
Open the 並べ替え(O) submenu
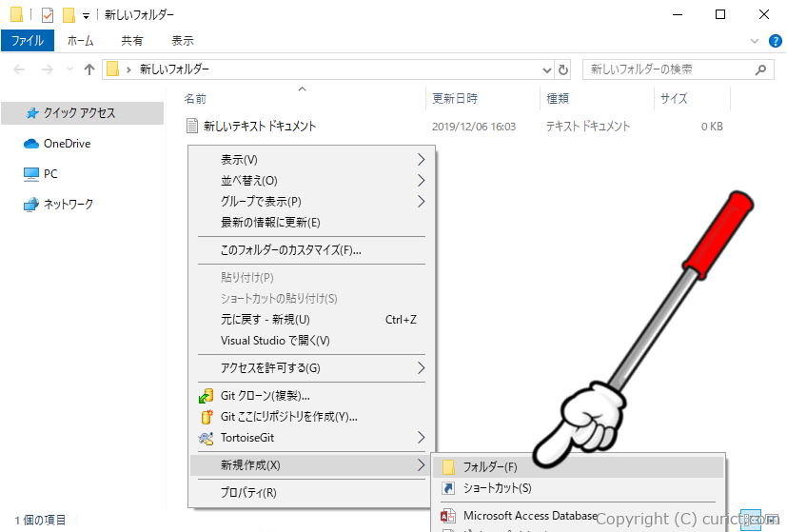pos(311,181)
